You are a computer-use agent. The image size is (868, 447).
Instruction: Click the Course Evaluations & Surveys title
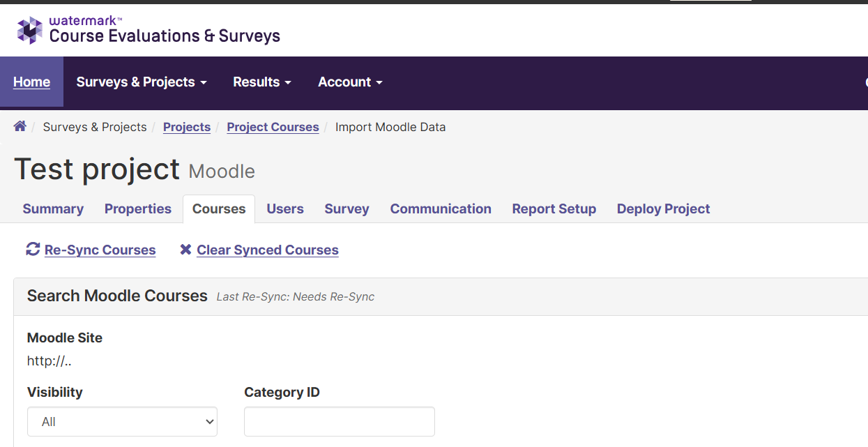[165, 36]
